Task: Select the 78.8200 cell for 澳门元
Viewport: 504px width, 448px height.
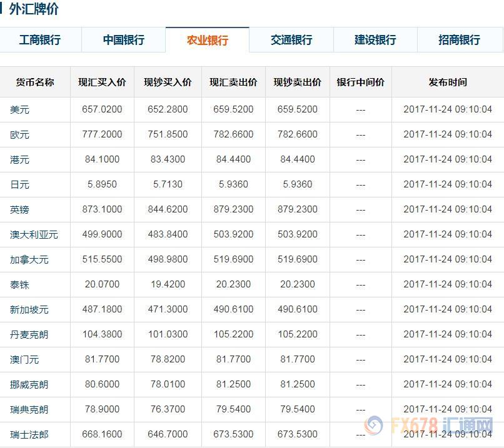Action: coord(168,359)
